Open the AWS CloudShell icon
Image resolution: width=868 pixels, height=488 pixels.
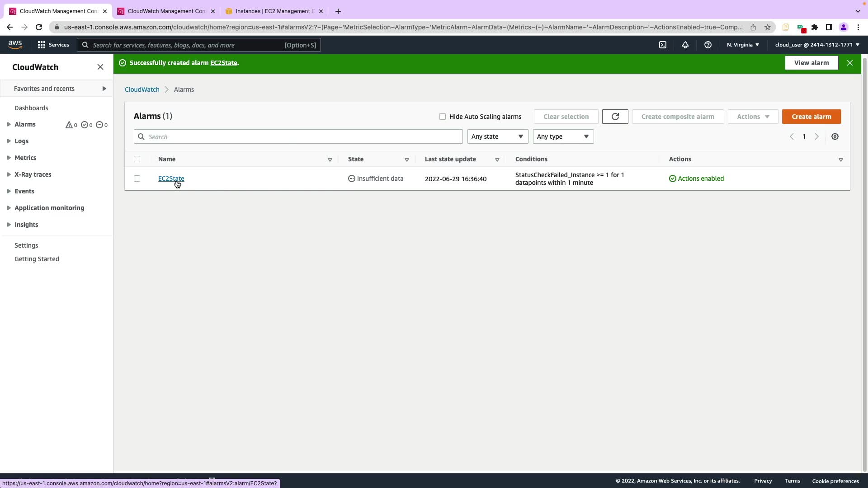(x=662, y=45)
